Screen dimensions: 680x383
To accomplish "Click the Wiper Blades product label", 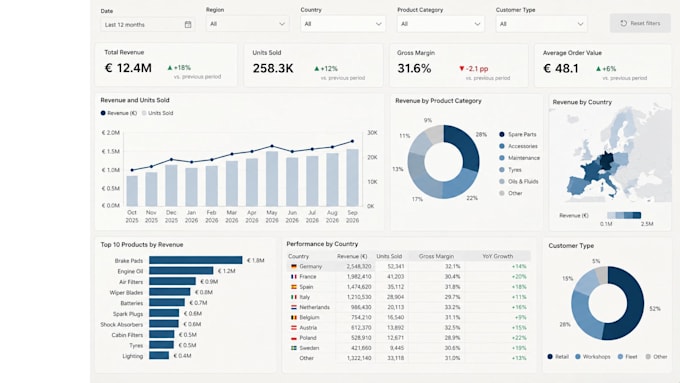I will click(x=126, y=293).
